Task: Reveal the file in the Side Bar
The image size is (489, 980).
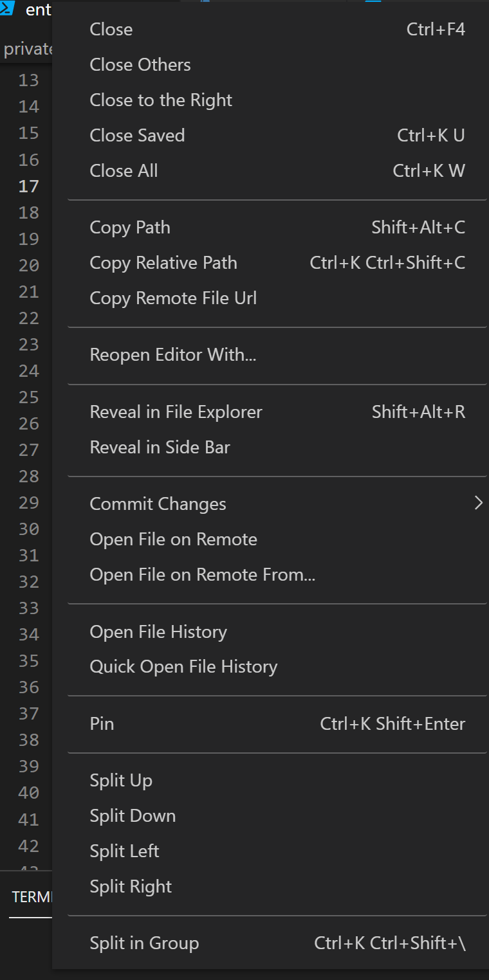Action: click(x=160, y=447)
